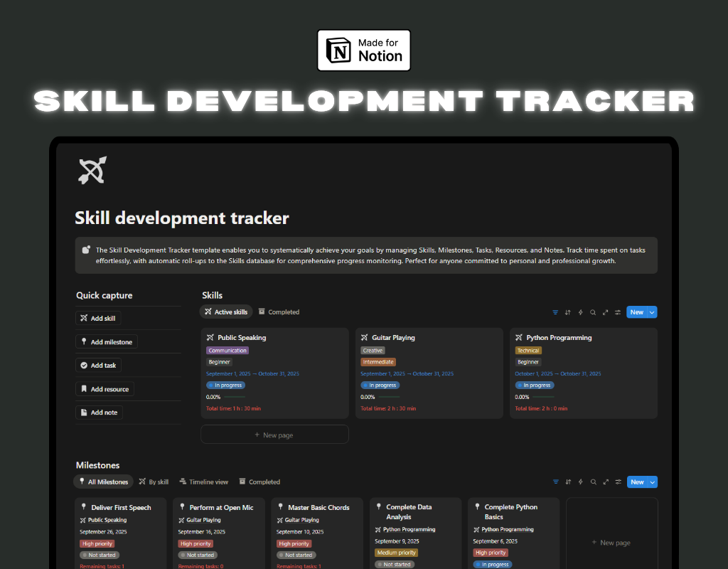This screenshot has height=569, width=728.
Task: Click the bow-and-arrow page icon
Action: tap(92, 170)
